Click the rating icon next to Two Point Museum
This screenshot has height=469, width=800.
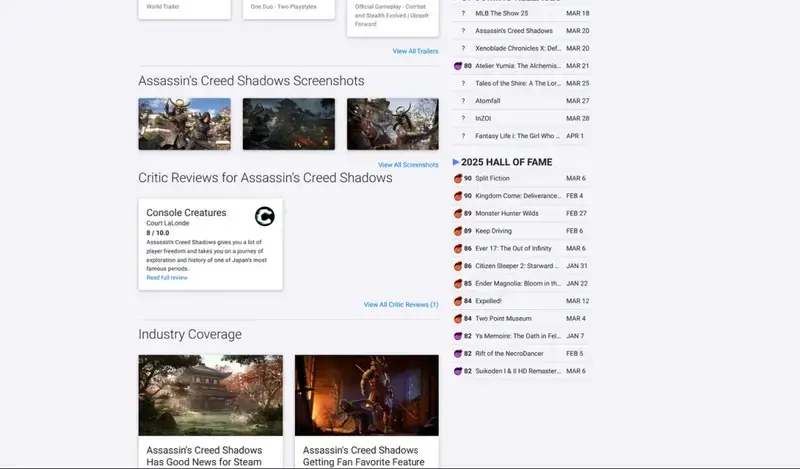tap(458, 318)
